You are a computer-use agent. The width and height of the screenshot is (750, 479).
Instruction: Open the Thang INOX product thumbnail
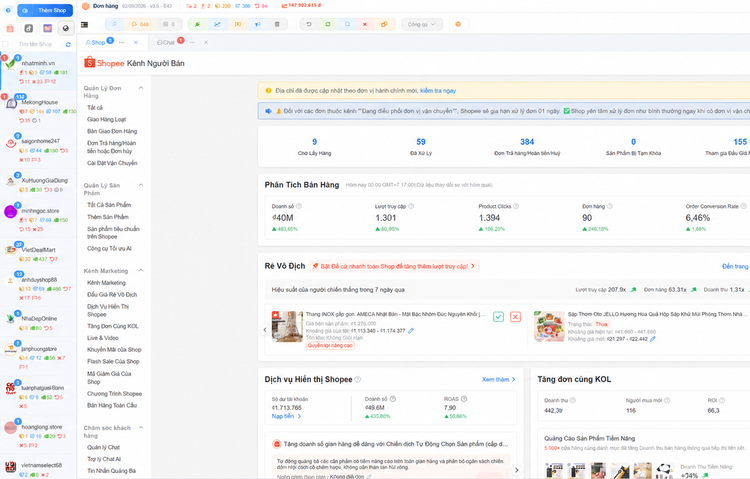click(287, 326)
